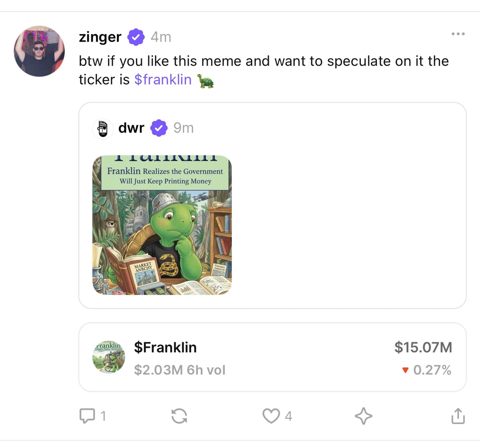
Task: Click the 4m timestamp on zinger's cast
Action: tap(161, 37)
